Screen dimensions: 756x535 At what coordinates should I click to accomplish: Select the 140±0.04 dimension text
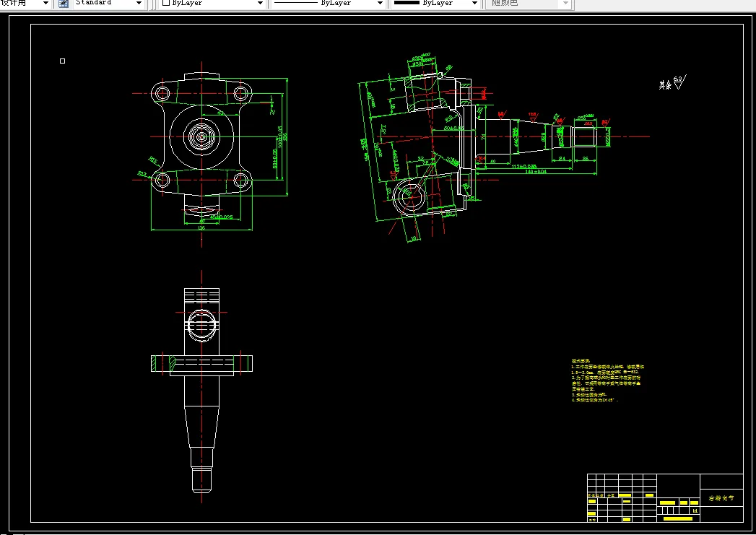[536, 172]
